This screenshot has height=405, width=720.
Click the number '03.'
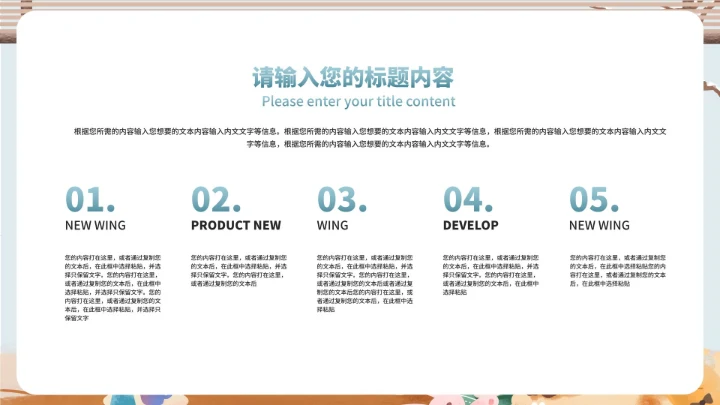342,199
